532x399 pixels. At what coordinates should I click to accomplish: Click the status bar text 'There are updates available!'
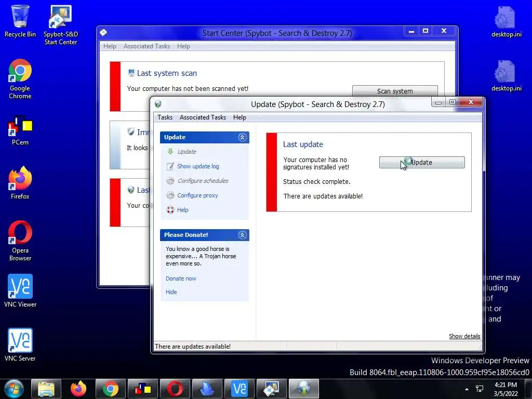coord(193,347)
